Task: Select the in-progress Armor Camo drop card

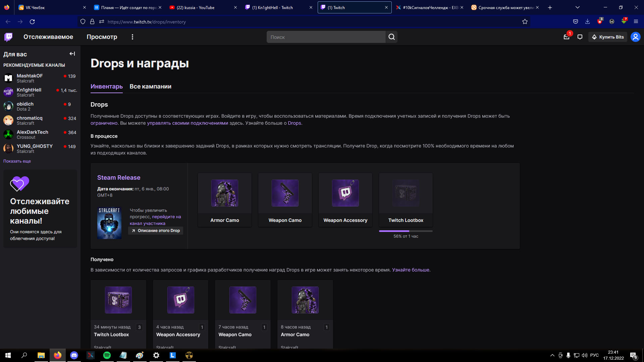Action: point(225,200)
